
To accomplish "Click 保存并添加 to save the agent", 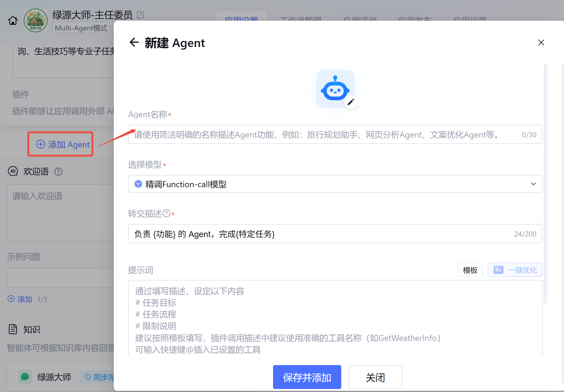I will 307,377.
